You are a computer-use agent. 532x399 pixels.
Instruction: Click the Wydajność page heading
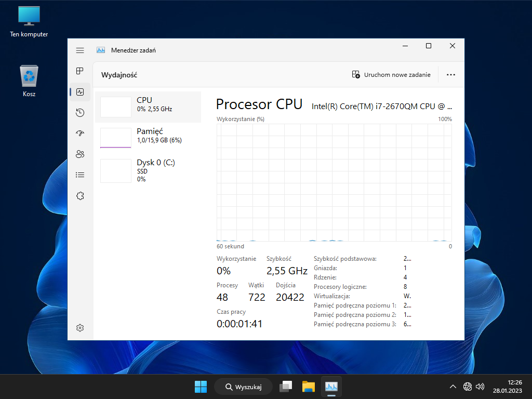tap(119, 75)
